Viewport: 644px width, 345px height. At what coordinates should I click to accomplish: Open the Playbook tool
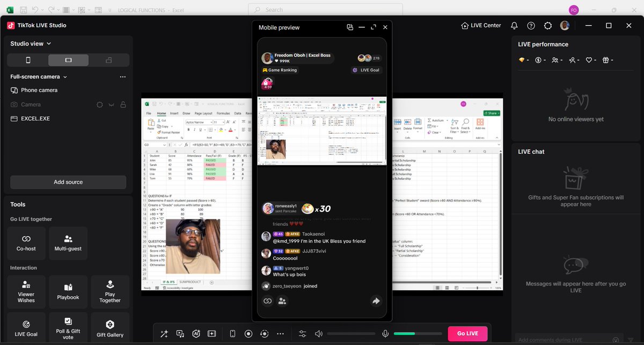pyautogui.click(x=68, y=292)
